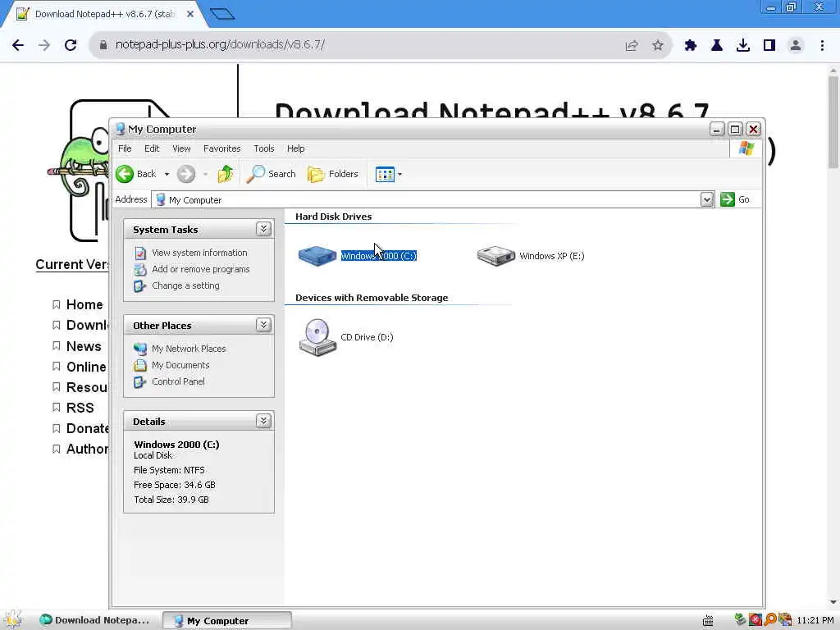
Task: Select the CD Drive (D:) icon
Action: (x=317, y=337)
